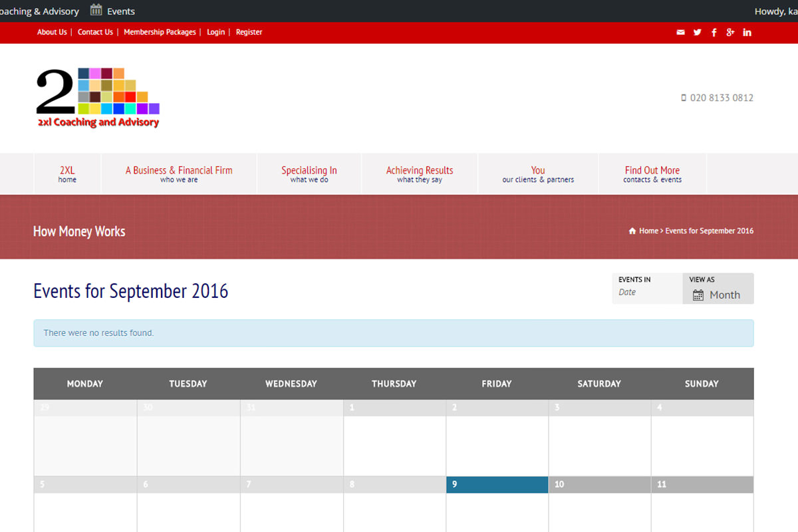The height and width of the screenshot is (532, 798).
Task: Open the Contact Us link
Action: (x=95, y=32)
